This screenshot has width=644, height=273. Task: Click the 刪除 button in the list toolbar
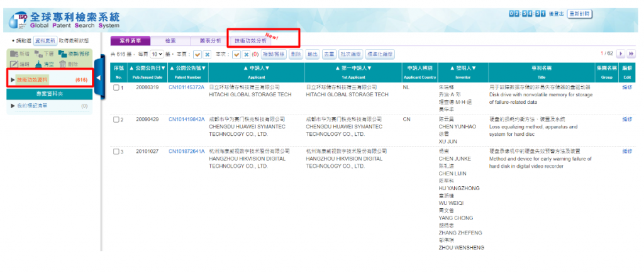point(296,54)
